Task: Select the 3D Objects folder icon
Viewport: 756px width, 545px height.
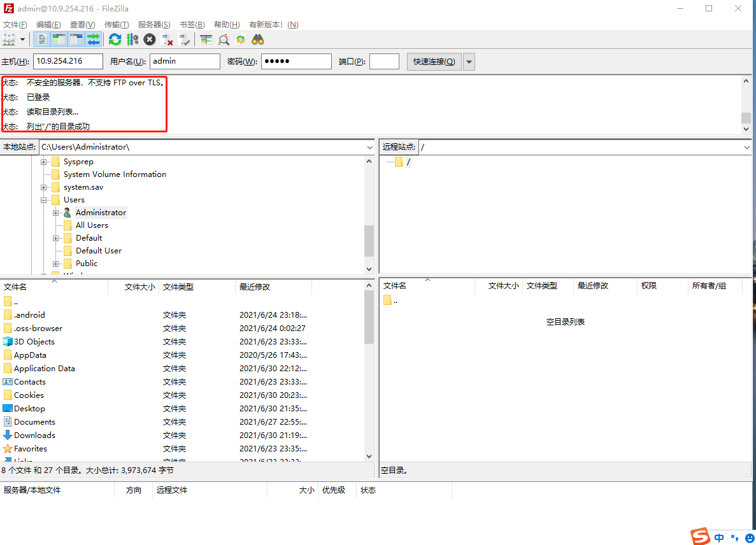Action: 8,342
